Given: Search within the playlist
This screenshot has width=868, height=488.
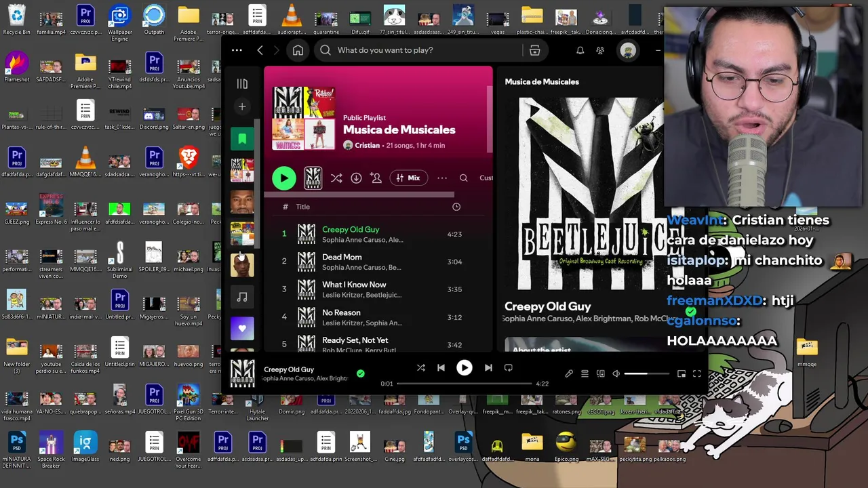Looking at the screenshot, I should (x=464, y=178).
